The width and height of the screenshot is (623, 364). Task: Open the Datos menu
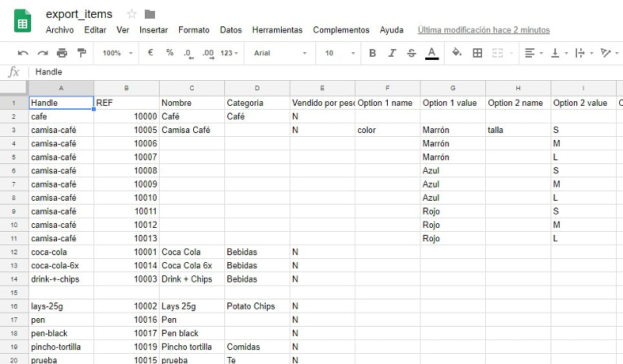231,30
